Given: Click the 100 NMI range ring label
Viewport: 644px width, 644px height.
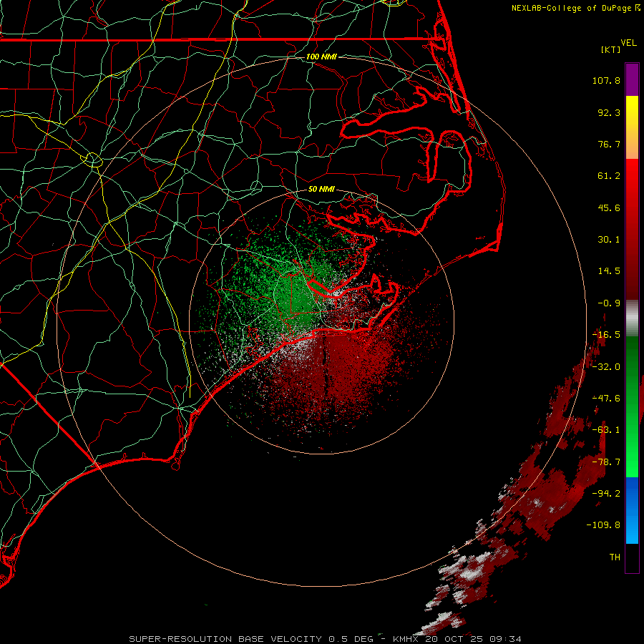Looking at the screenshot, I should [321, 57].
